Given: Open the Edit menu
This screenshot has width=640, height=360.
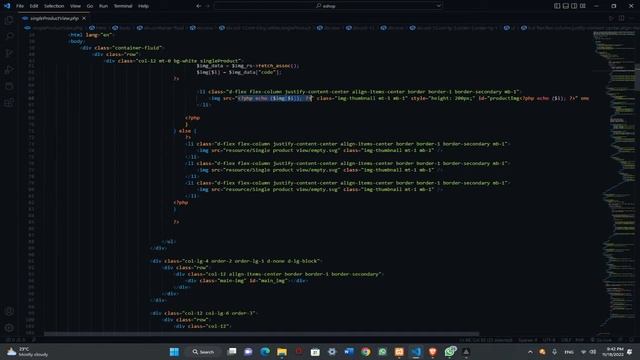Looking at the screenshot, I should (34, 6).
